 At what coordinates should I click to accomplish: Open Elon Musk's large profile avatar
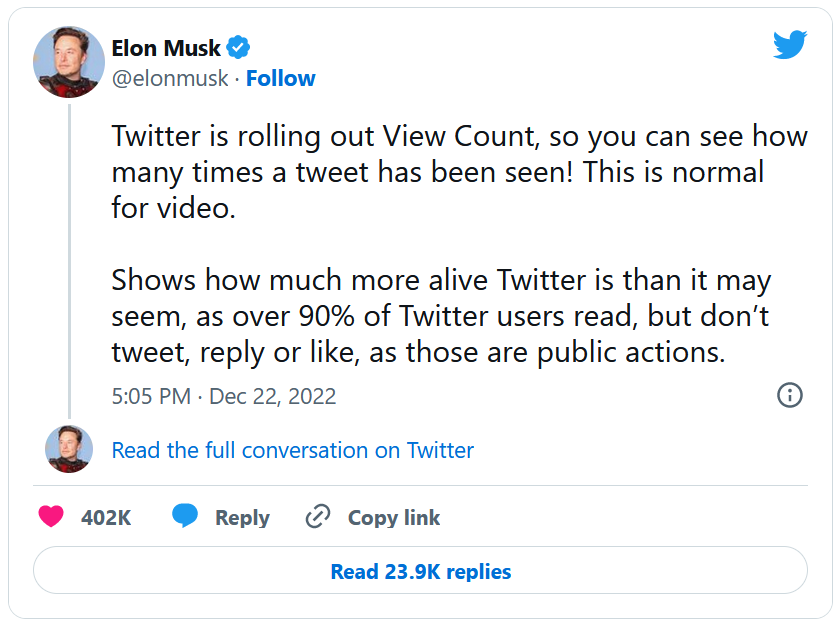pyautogui.click(x=69, y=63)
